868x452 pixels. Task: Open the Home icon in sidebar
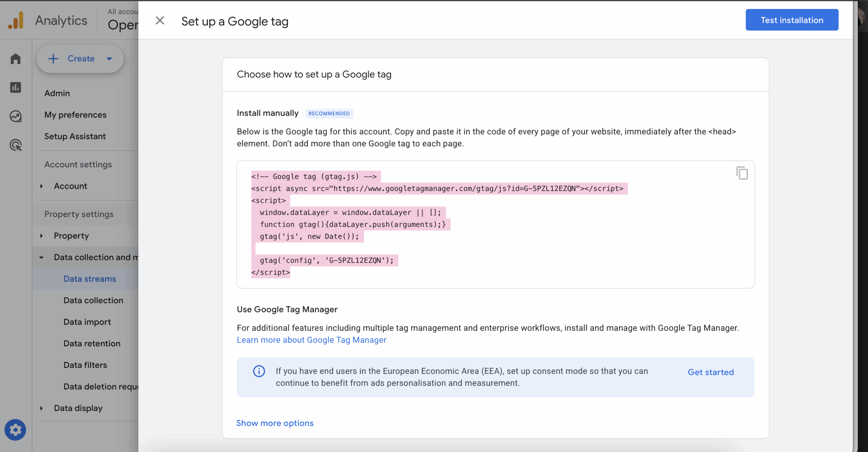[16, 59]
